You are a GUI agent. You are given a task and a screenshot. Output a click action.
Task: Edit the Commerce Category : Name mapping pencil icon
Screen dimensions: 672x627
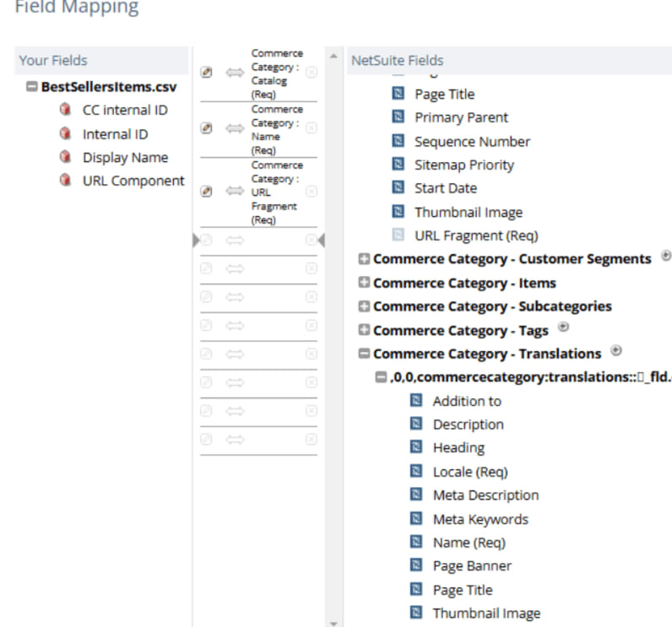point(206,128)
